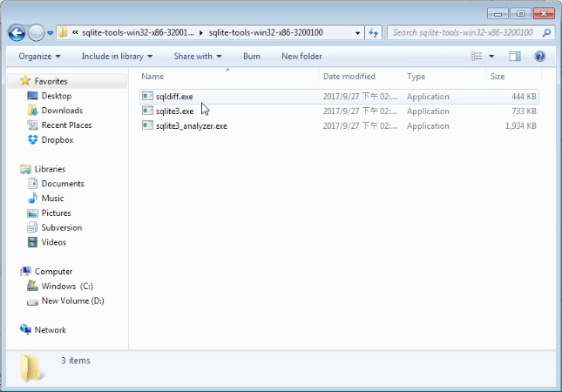This screenshot has width=562, height=392.
Task: Click the breadcrumb arrow between folder names
Action: 201,33
